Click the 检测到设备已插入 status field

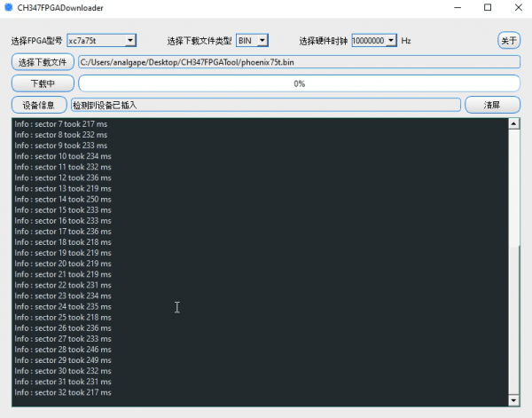[x=266, y=105]
